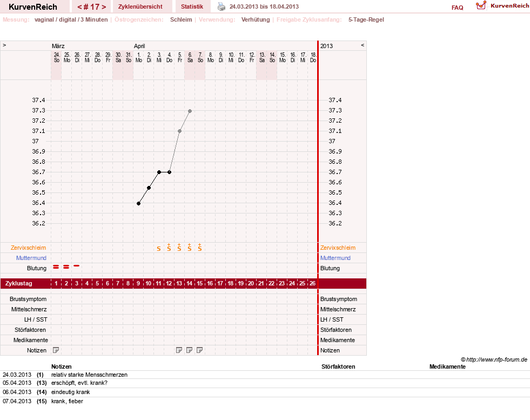
Task: Click the 'Verhütung' setting value
Action: click(x=256, y=19)
